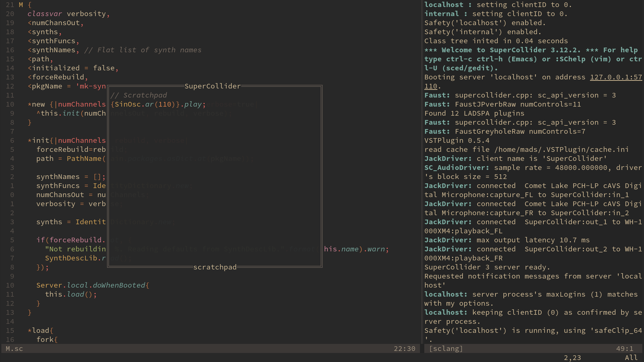Scroll the post window output panel
Screen dimensions: 644x362
coord(531,177)
